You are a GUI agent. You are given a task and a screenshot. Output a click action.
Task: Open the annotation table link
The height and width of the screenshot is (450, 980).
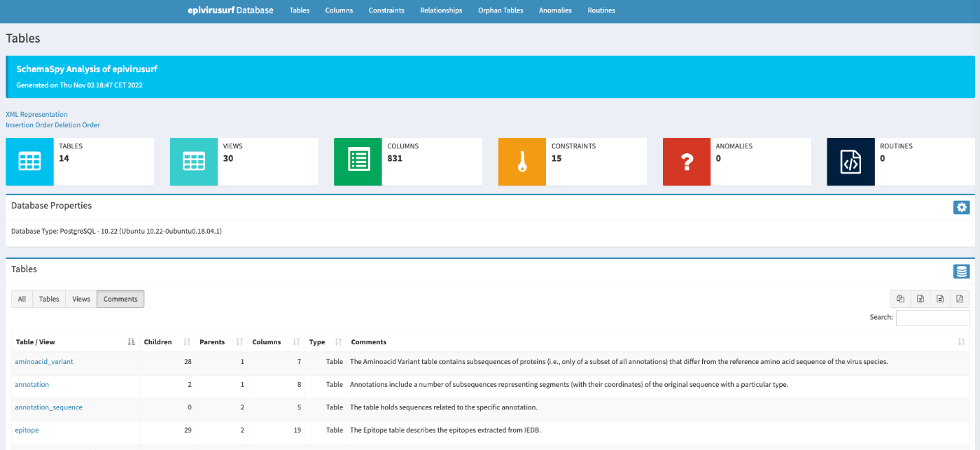point(31,384)
